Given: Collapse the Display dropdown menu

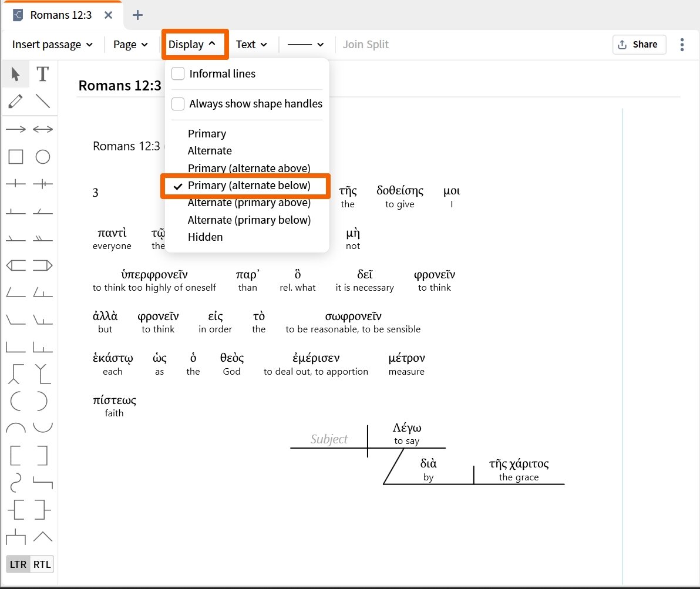Looking at the screenshot, I should click(x=192, y=45).
